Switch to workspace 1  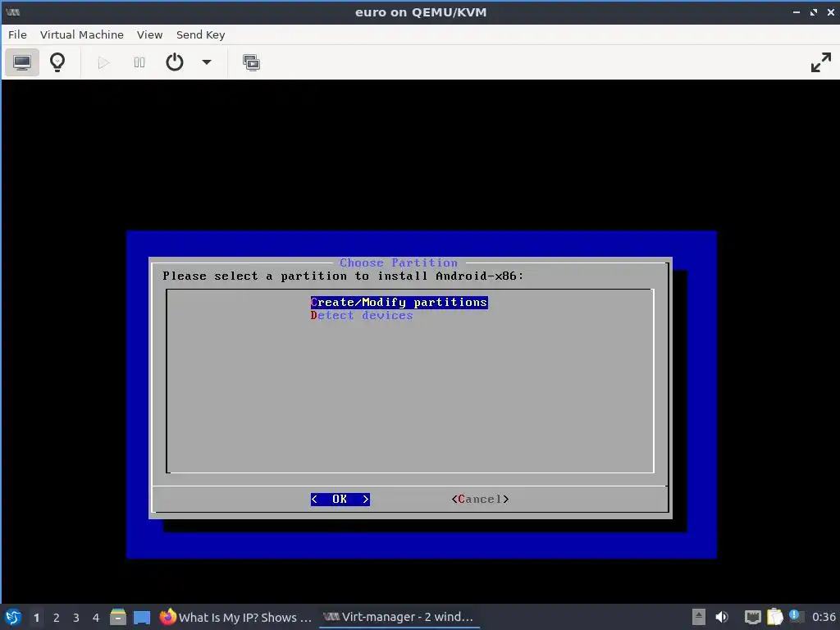tap(36, 618)
